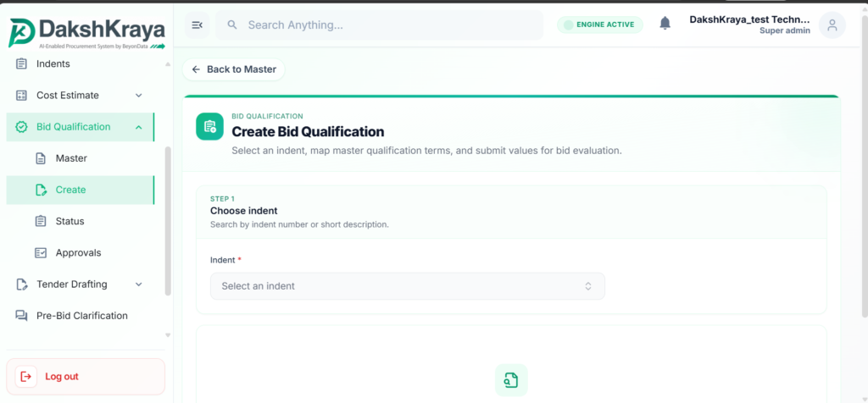
Task: Click the ENGINE ACTIVE status indicator
Action: pyautogui.click(x=600, y=25)
